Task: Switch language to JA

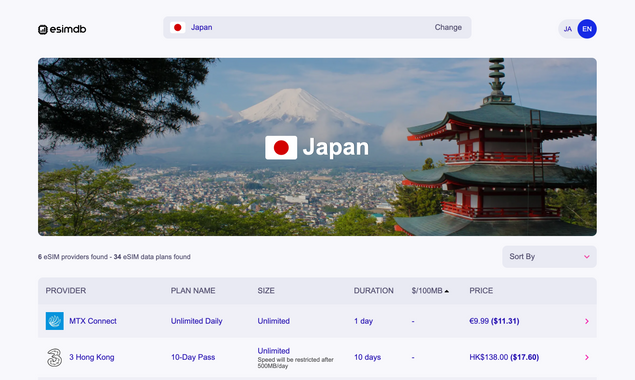Action: (568, 29)
